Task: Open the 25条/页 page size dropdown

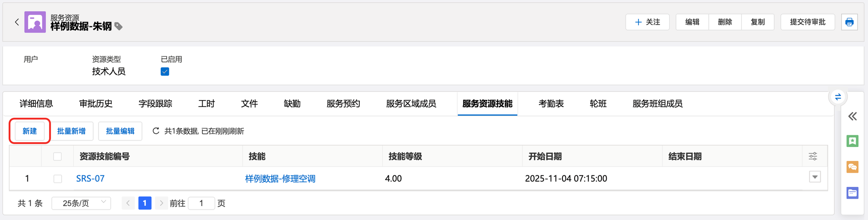Action: [x=82, y=203]
